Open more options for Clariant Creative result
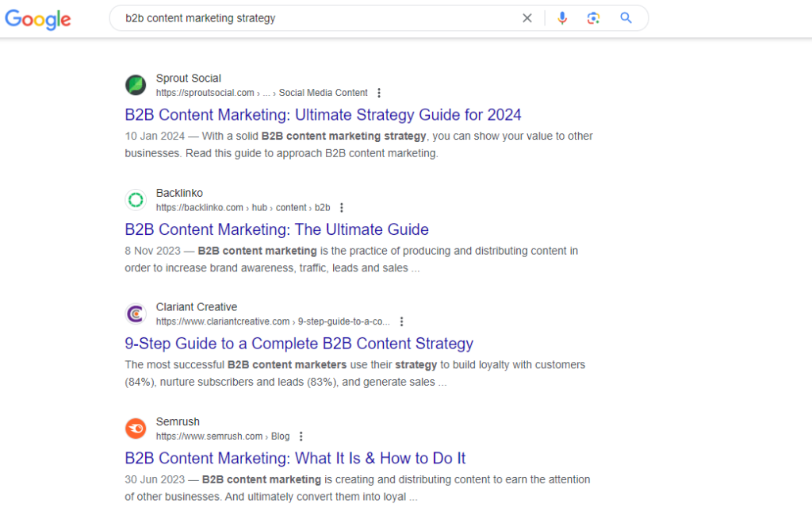Screen dimensions: 812x523 tap(401, 321)
